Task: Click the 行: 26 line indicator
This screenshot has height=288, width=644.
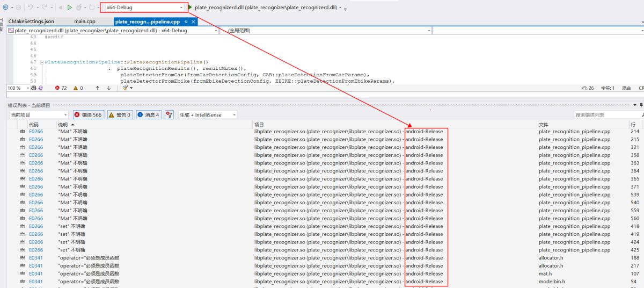Action: (588, 88)
